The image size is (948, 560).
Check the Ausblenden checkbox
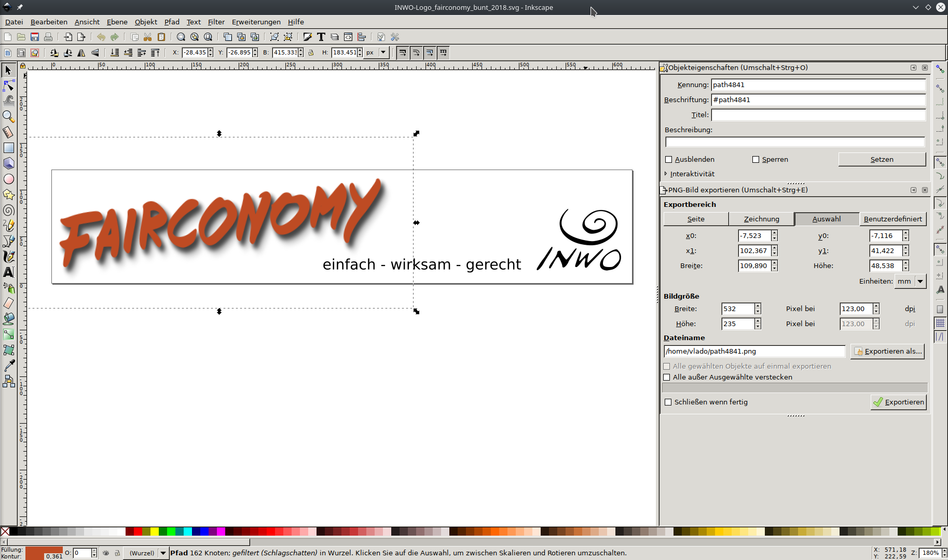coord(669,159)
